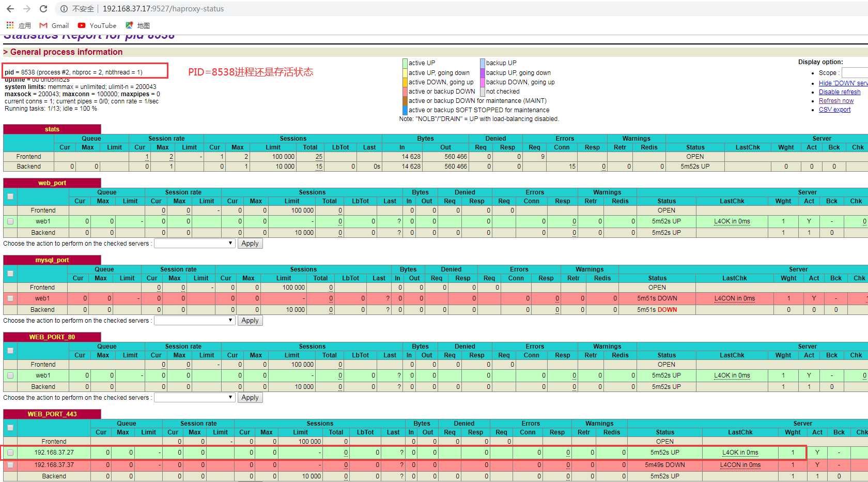
Task: Click Apply under mysql_port table
Action: point(250,320)
